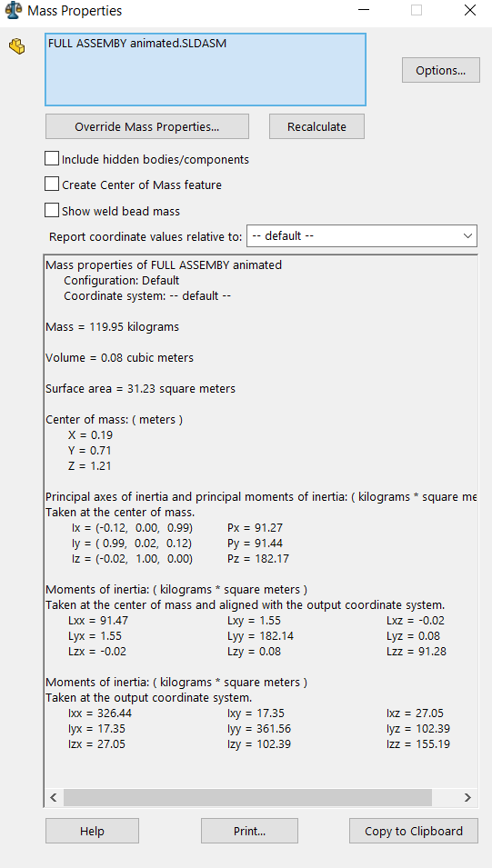
Task: Click the Print button
Action: pos(249,831)
